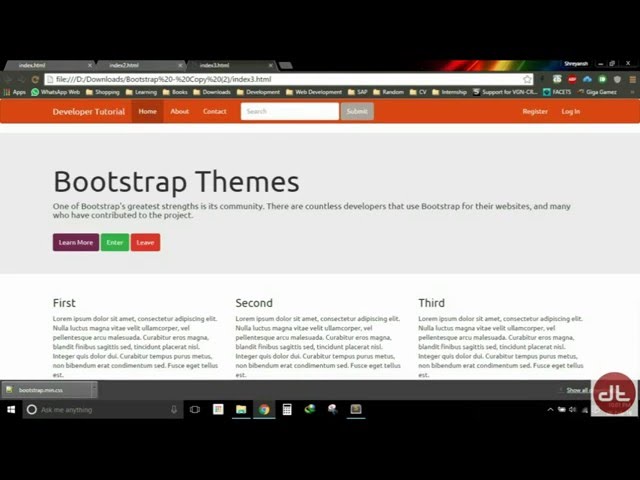The image size is (640, 480).
Task: Open Task View from the taskbar
Action: [195, 409]
